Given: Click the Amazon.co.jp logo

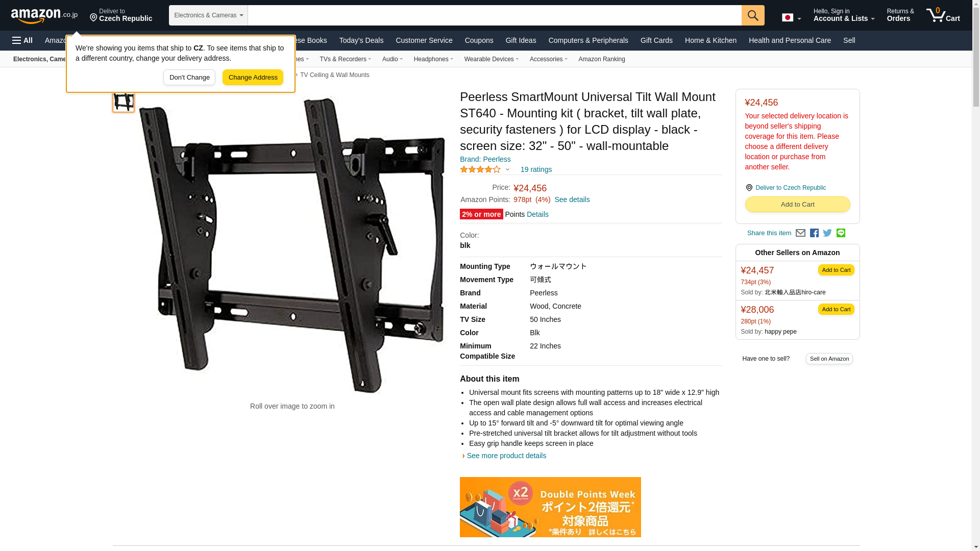Looking at the screenshot, I should (x=44, y=15).
